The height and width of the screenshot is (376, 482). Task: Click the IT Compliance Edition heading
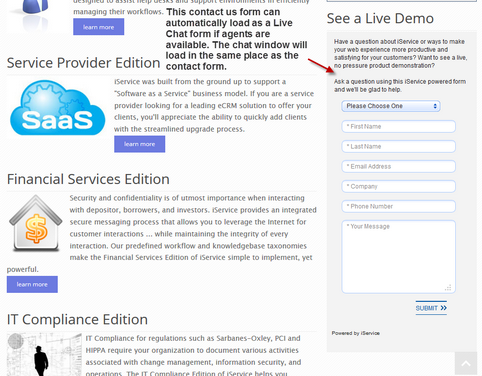click(x=77, y=319)
